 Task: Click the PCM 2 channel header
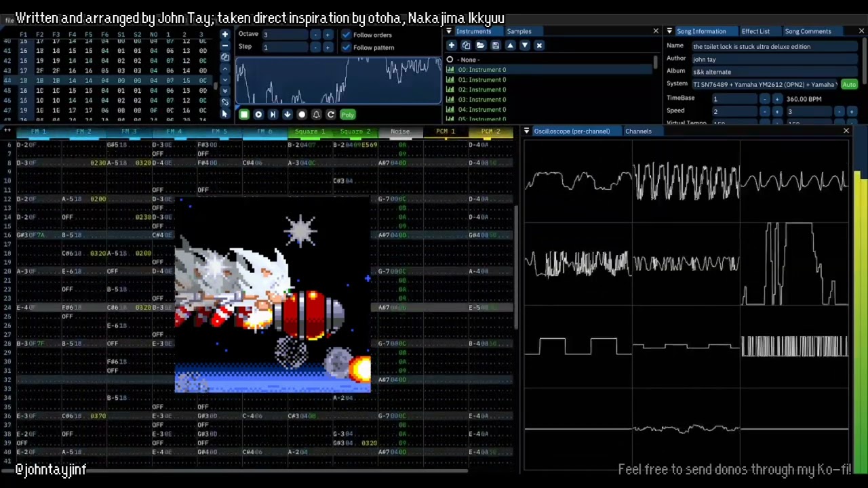490,131
